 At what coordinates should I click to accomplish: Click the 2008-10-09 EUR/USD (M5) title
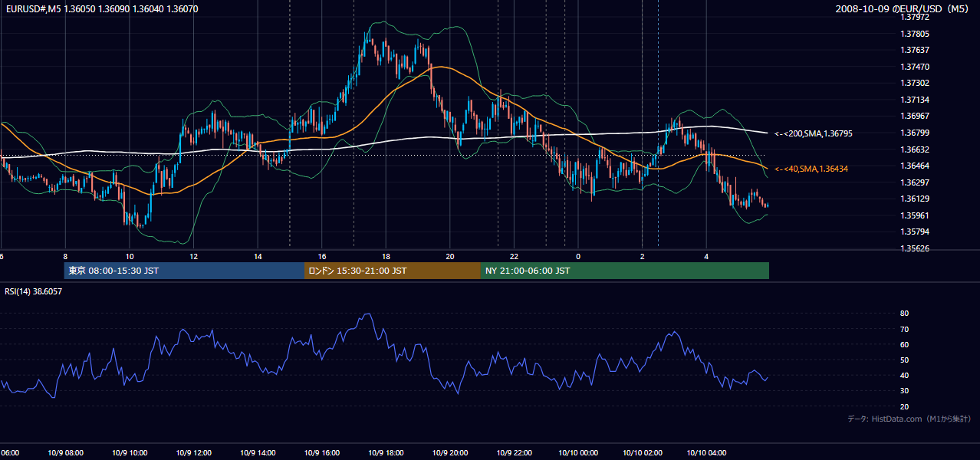pos(903,8)
